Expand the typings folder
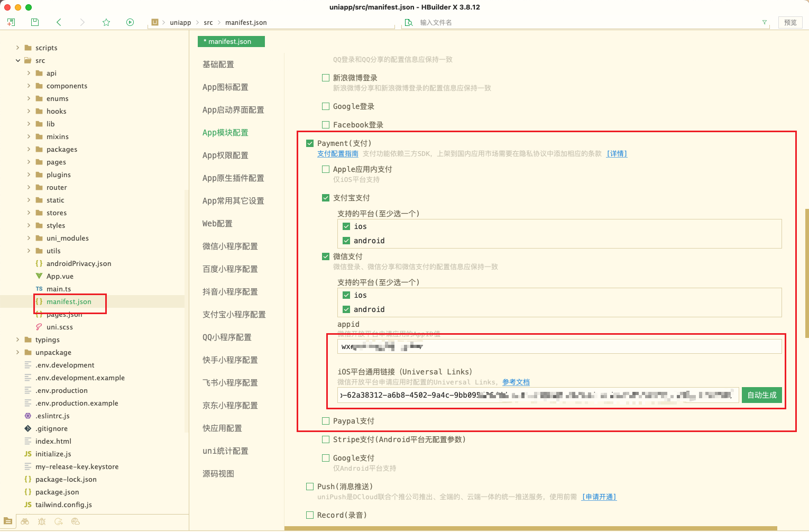 [x=17, y=340]
